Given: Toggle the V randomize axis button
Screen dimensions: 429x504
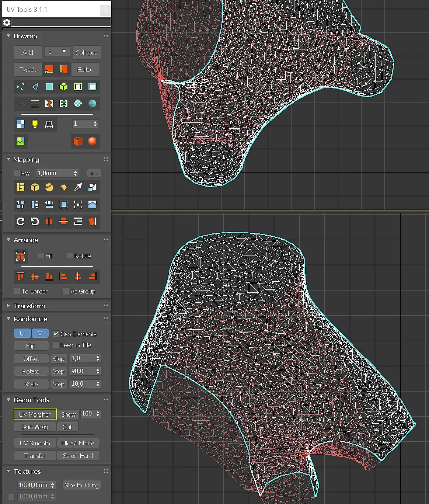Looking at the screenshot, I should point(40,333).
